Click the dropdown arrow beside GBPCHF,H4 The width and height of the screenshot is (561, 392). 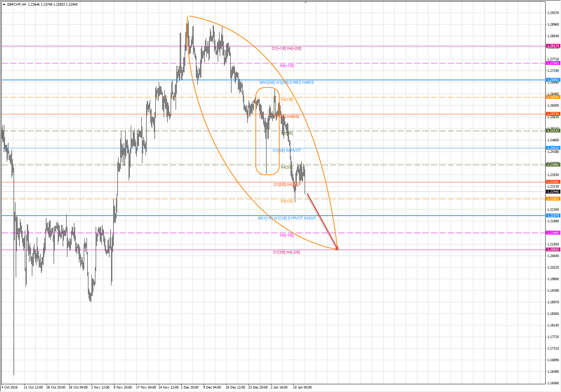pos(4,5)
